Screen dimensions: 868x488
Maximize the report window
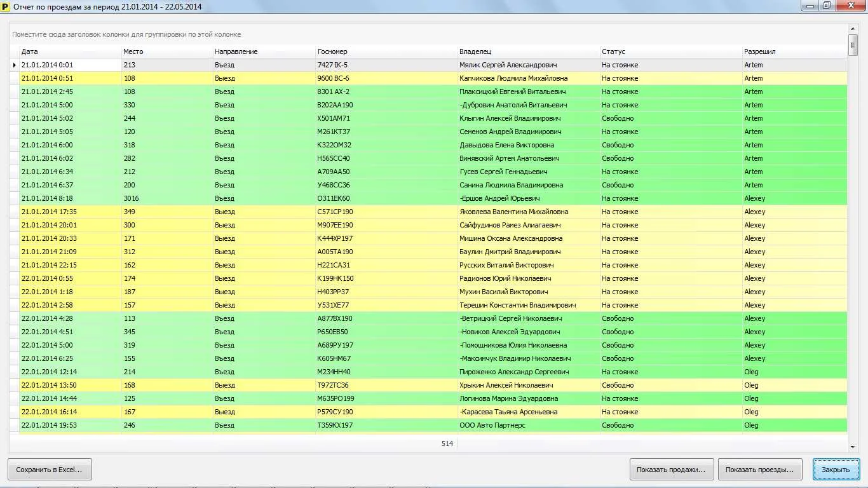click(x=826, y=6)
